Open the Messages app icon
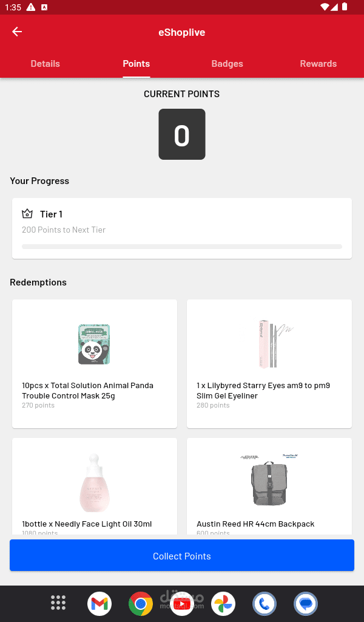 tap(306, 604)
